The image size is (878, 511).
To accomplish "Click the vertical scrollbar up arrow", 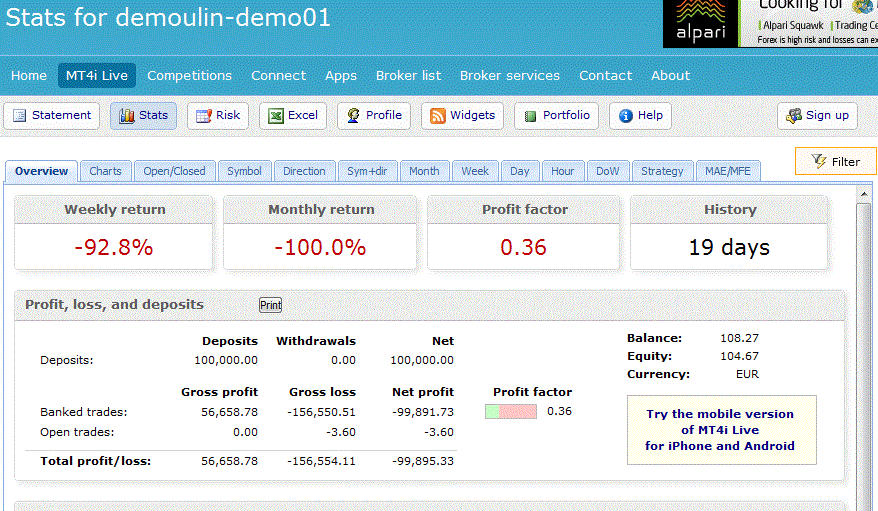I will click(x=865, y=196).
